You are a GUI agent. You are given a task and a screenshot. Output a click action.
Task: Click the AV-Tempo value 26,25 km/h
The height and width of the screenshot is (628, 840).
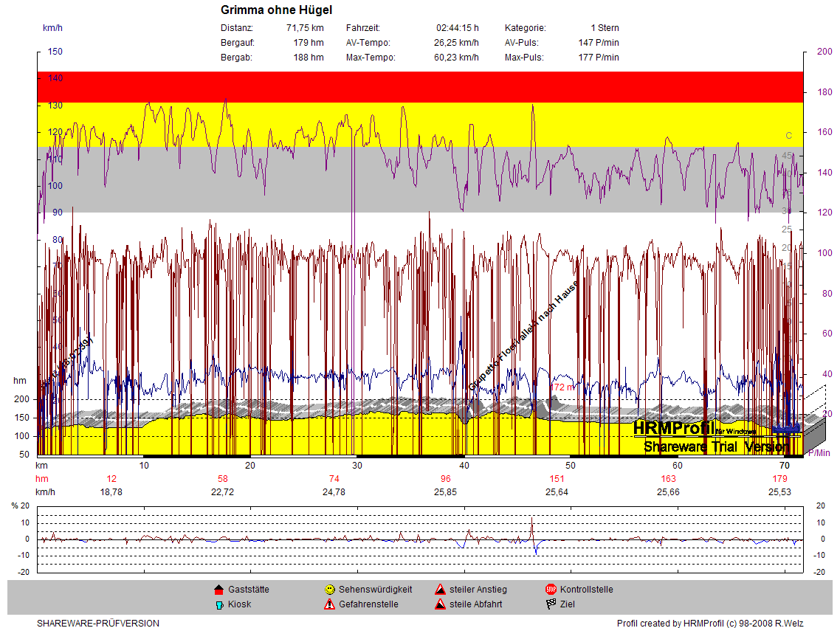point(455,43)
